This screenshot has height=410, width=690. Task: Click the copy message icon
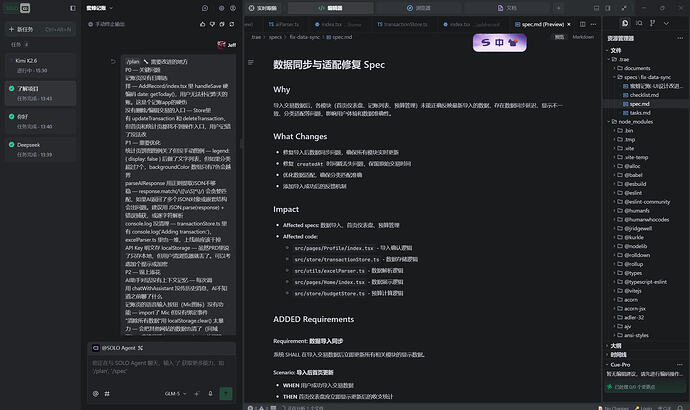tap(222, 24)
